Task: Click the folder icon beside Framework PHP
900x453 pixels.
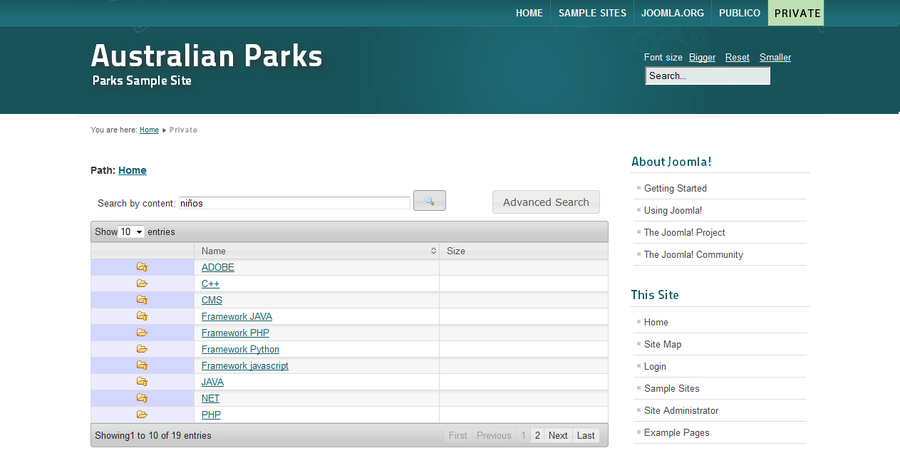Action: 142,332
